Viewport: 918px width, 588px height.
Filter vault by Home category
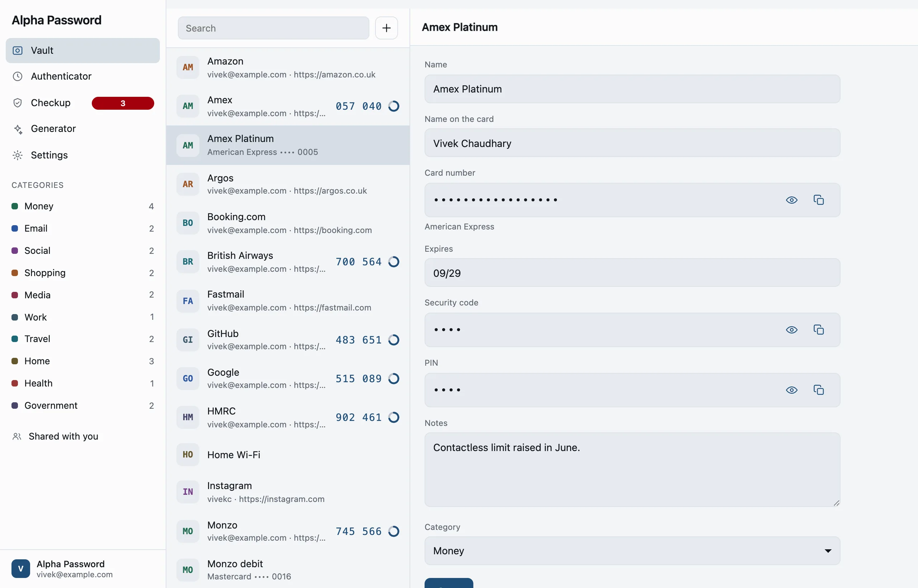[82, 361]
